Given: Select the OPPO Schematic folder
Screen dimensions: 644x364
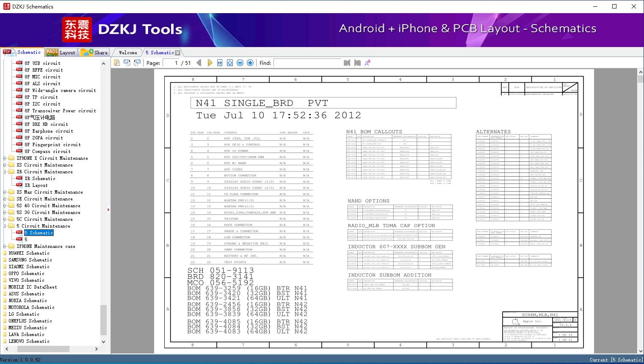Looking at the screenshot, I should pos(26,273).
